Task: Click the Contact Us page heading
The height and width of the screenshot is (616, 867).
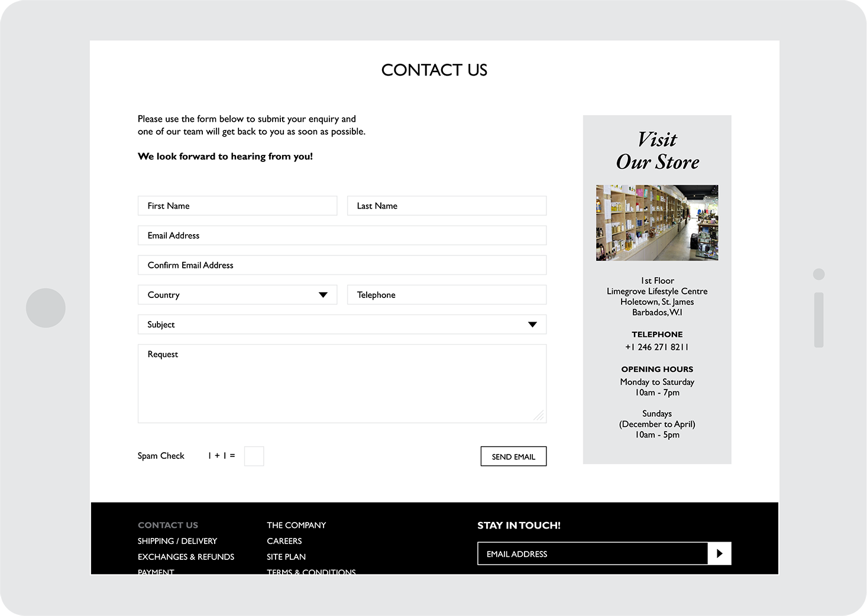Action: (434, 70)
